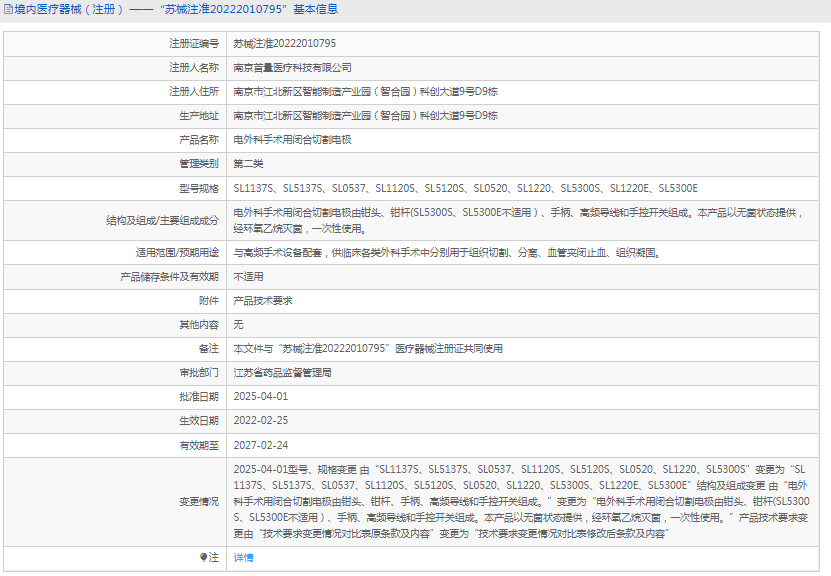
Task: Click the product name 电外科手术用闭合切割电极
Action: tap(293, 140)
